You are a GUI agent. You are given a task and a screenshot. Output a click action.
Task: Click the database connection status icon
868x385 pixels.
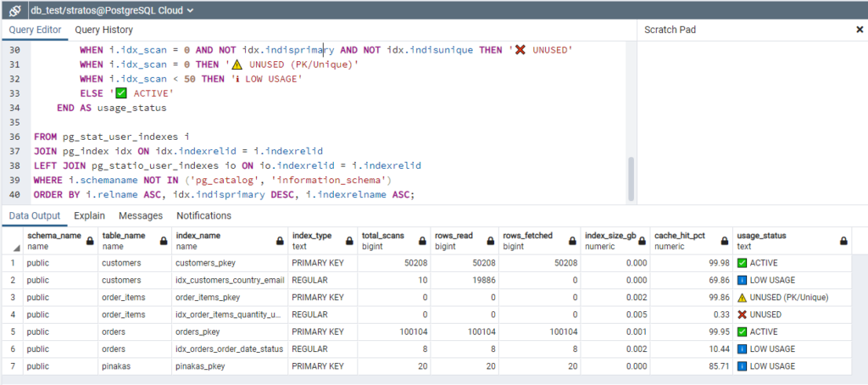click(15, 10)
